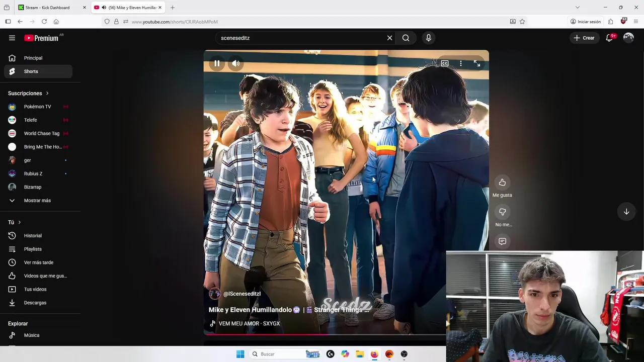Open Copilot from the taskbar
The image size is (644, 362).
click(x=345, y=354)
